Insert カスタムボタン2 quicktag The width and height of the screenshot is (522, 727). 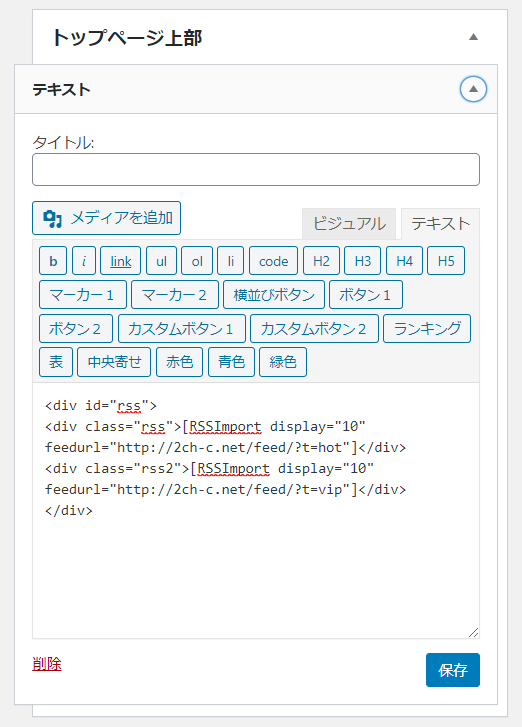[314, 329]
